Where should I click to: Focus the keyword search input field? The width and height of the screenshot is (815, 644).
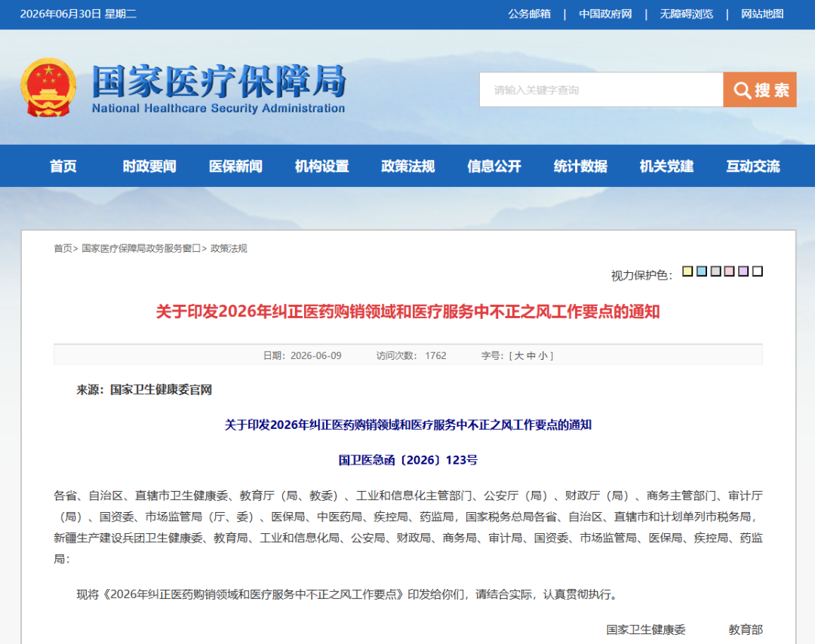click(x=601, y=90)
